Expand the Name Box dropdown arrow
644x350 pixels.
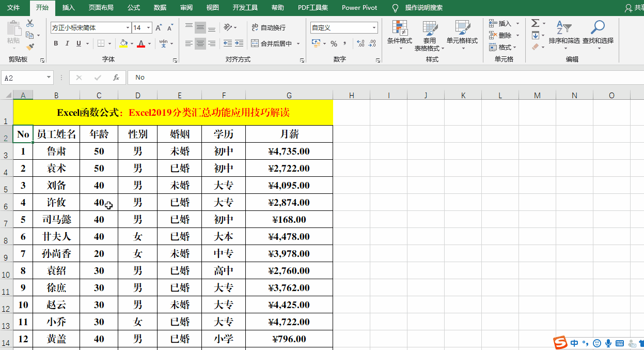(49, 78)
